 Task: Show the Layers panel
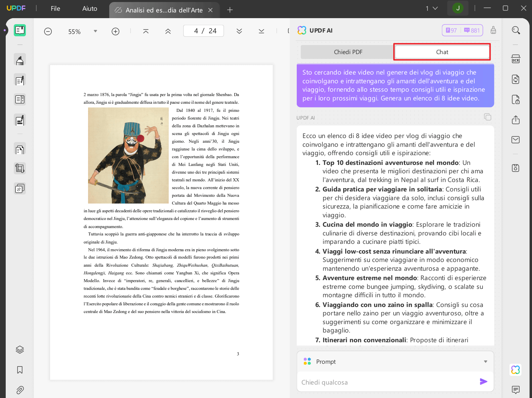point(20,350)
